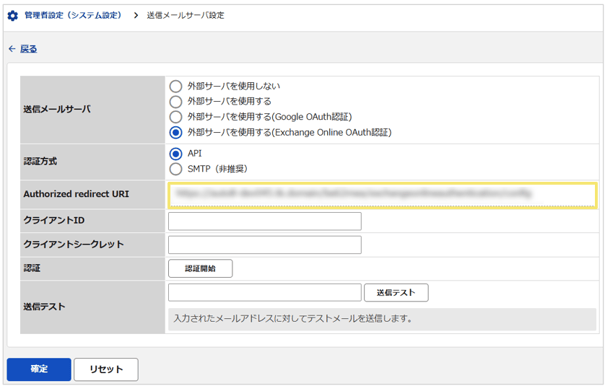Click the 認証方式 row label
605x386 pixels.
(40, 161)
